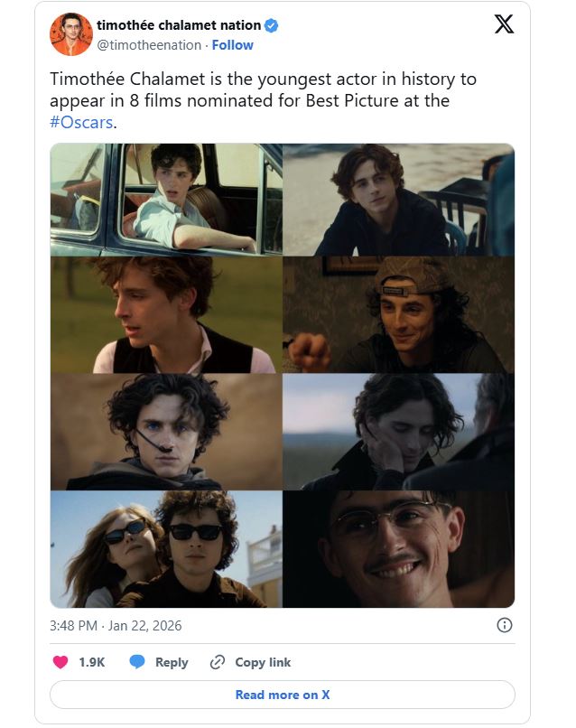This screenshot has width=576, height=728.
Task: Like the tweet with the heart icon
Action: coord(60,661)
